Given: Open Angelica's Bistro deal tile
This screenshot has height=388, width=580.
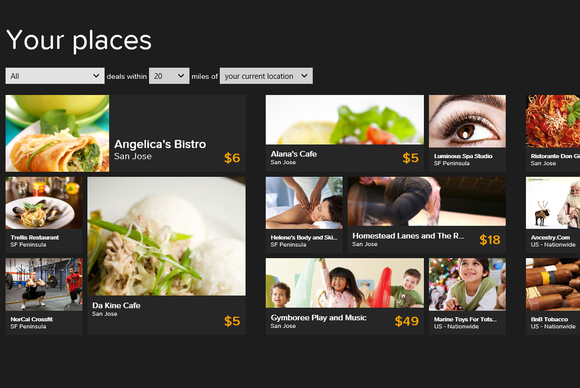Looking at the screenshot, I should tap(125, 134).
